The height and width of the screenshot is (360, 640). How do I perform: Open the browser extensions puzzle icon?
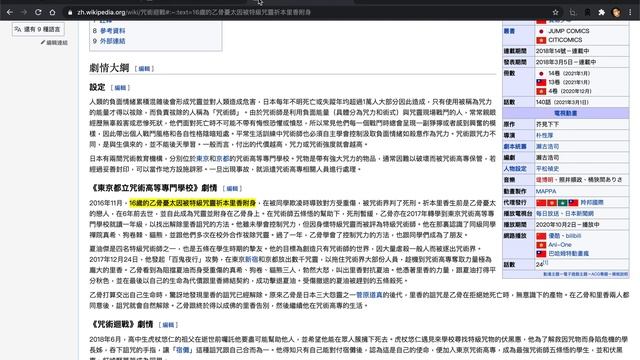[x=601, y=13]
